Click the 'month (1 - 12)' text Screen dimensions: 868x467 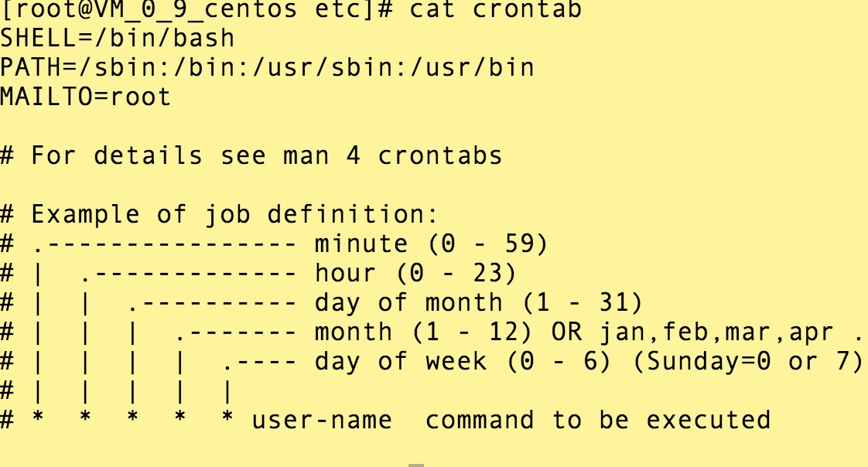pyautogui.click(x=423, y=332)
